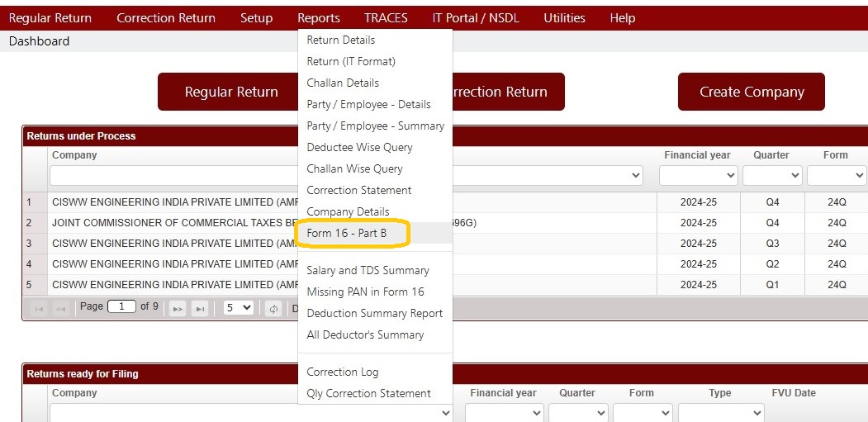Open Qly Correction Statement menu entry
Viewport: 868px width, 422px height.
(368, 393)
